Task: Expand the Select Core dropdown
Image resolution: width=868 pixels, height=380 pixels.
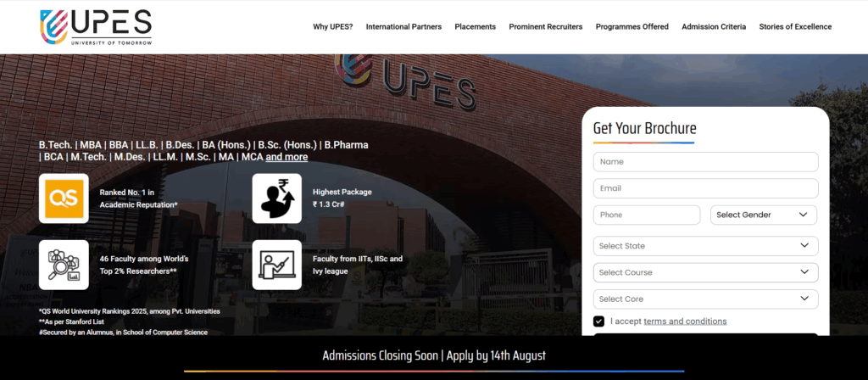Action: (x=705, y=299)
